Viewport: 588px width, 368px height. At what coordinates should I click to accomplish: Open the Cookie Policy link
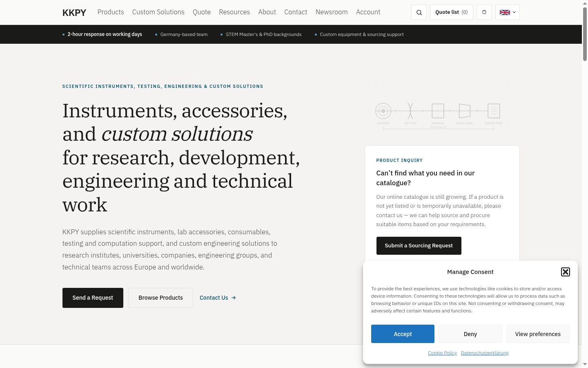coord(442,353)
